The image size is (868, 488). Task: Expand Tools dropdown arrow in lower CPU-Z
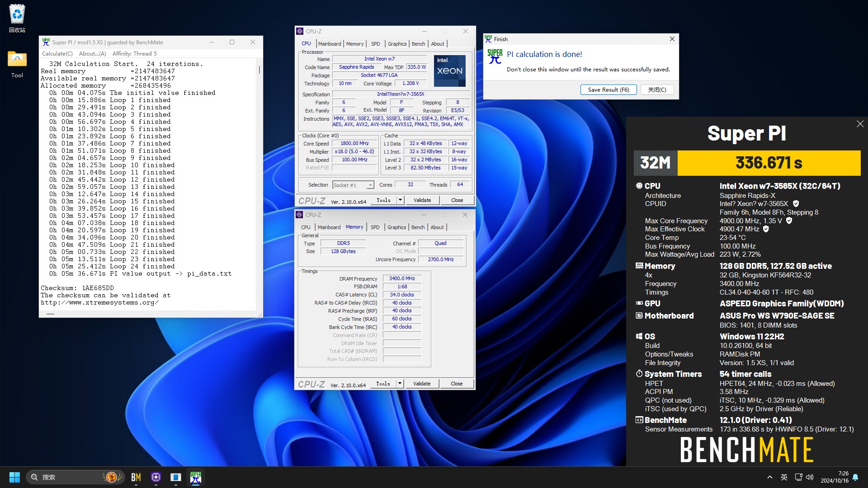pos(400,384)
